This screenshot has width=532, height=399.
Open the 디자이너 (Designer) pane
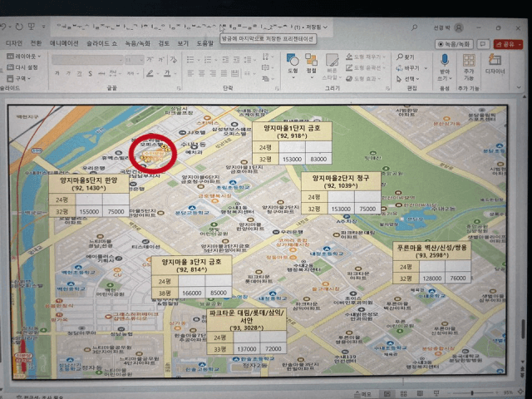(x=495, y=64)
